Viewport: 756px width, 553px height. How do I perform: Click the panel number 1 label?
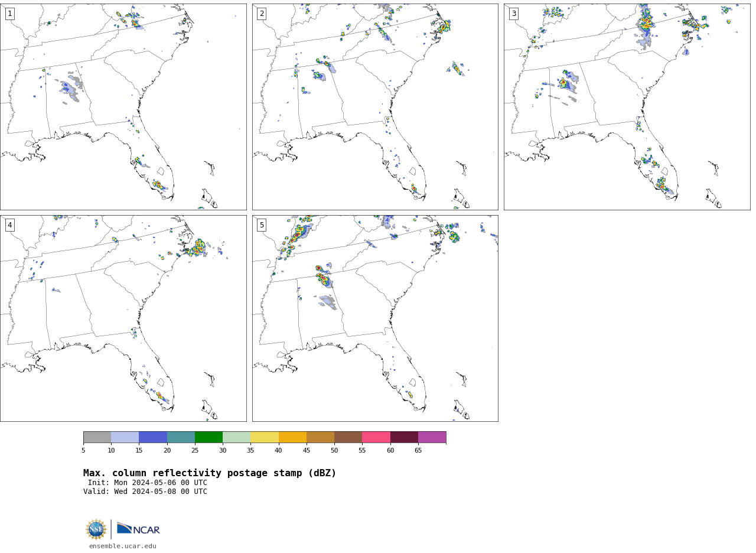(9, 14)
